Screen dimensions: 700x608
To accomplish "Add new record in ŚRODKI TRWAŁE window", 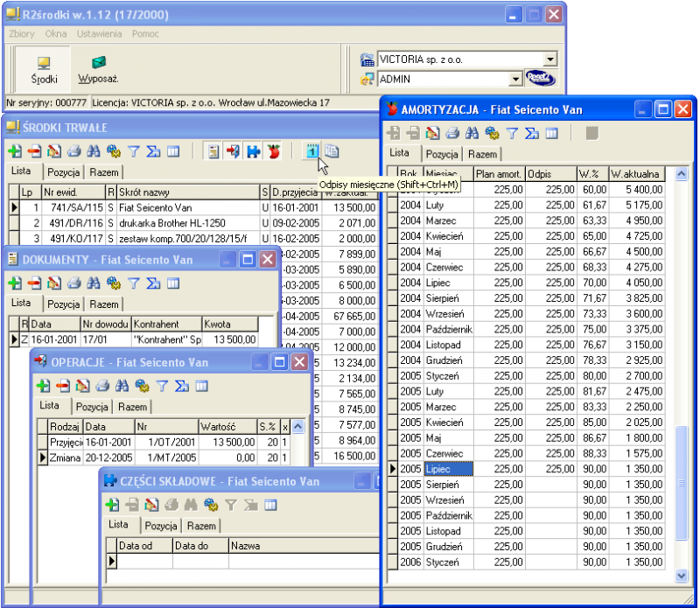I will (x=15, y=151).
